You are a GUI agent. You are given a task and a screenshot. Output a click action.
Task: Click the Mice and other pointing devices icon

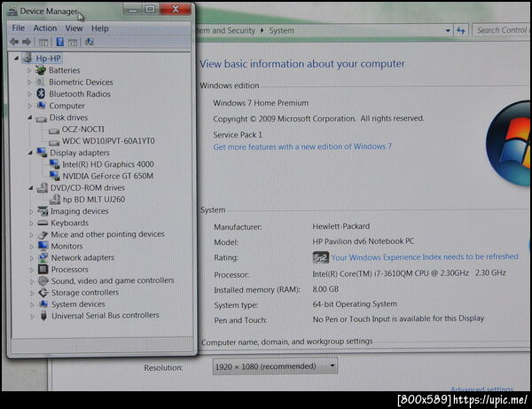point(43,234)
